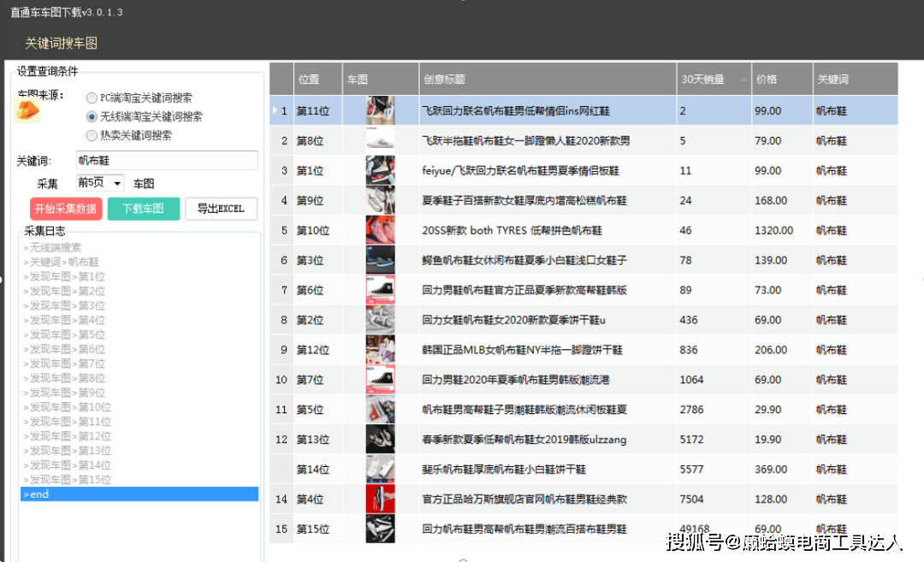Click the 开始采集数据 button
Image resolution: width=924 pixels, height=562 pixels.
66,209
